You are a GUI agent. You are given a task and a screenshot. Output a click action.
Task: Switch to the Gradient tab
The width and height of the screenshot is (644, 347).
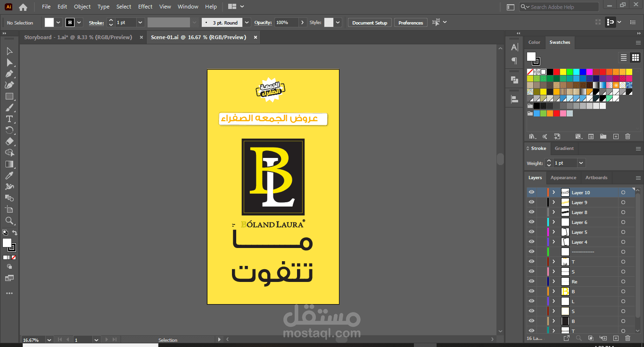click(x=564, y=149)
